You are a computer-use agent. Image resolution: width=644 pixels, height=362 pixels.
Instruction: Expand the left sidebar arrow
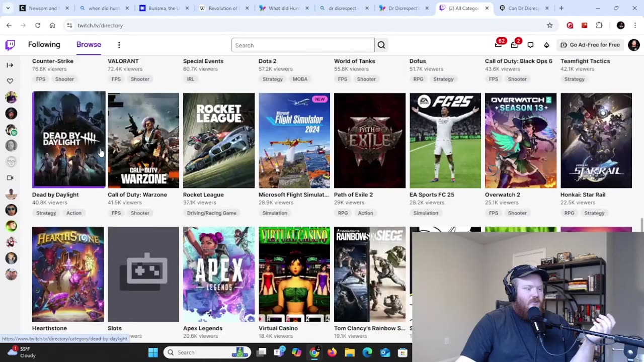10,65
